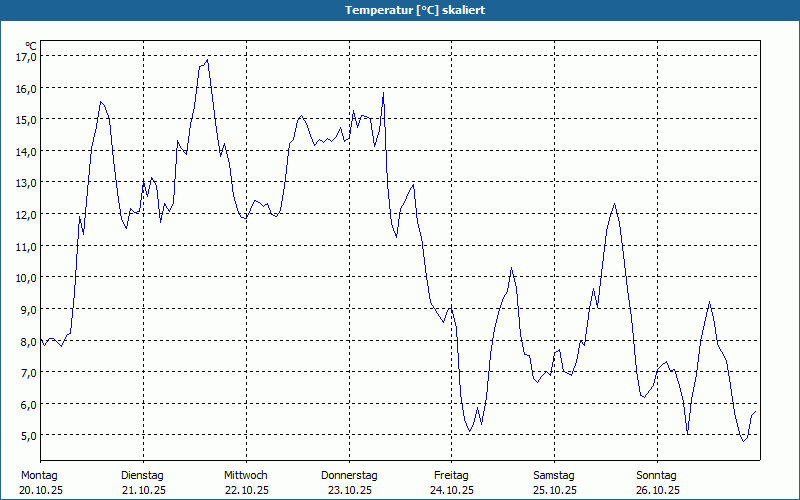The width and height of the screenshot is (800, 500).
Task: Click the Montag day label
Action: 39,476
